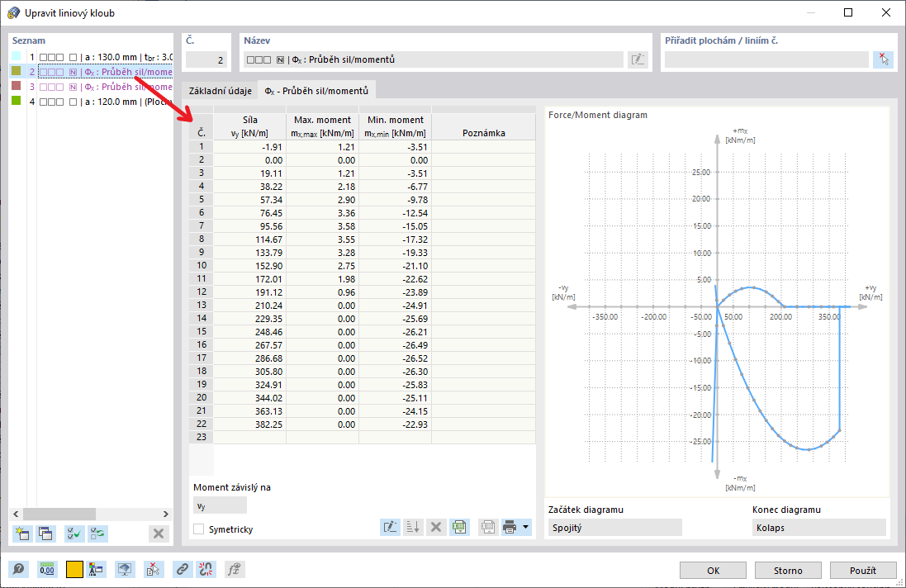The height and width of the screenshot is (588, 906).
Task: Click the yellow color swatch
Action: (x=74, y=570)
